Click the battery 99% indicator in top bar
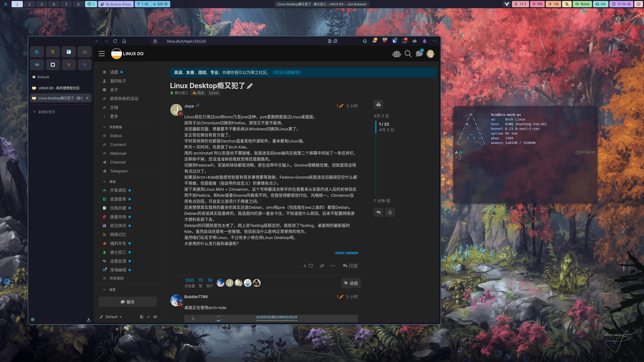The width and height of the screenshot is (644, 362). pyautogui.click(x=537, y=4)
